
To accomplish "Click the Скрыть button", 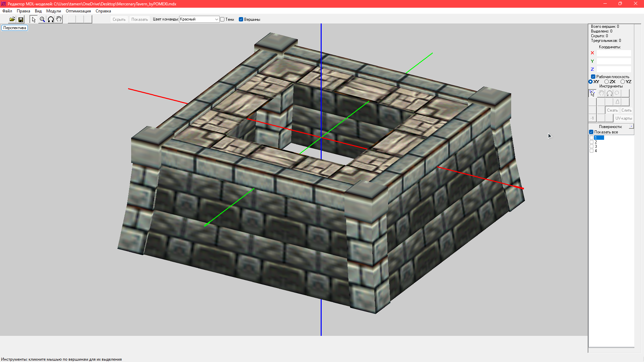I will pos(119,19).
